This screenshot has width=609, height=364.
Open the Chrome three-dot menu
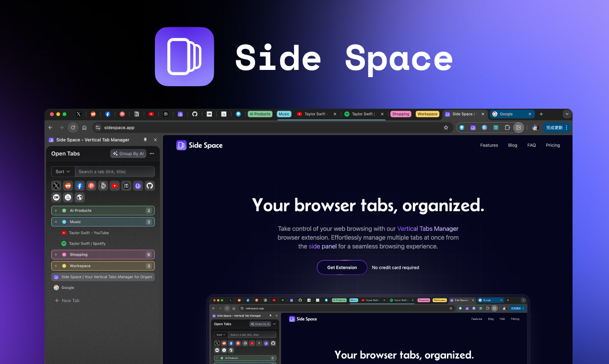[x=566, y=127]
